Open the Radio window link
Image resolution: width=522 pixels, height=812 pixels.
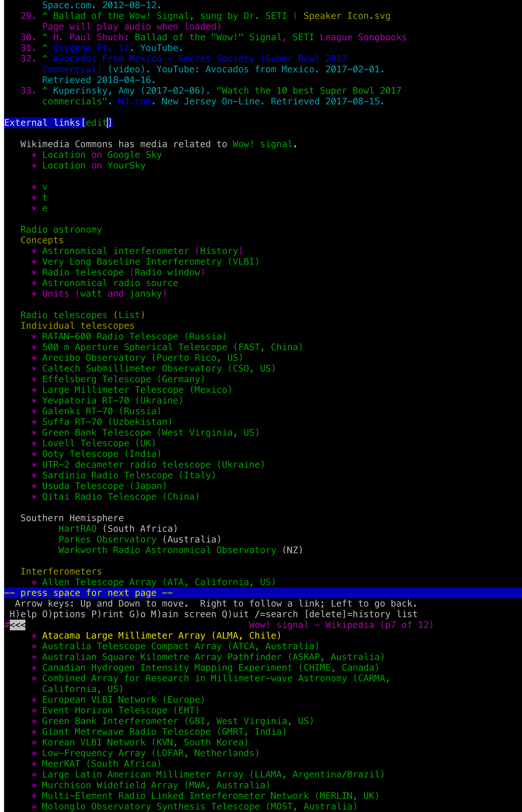click(x=167, y=272)
